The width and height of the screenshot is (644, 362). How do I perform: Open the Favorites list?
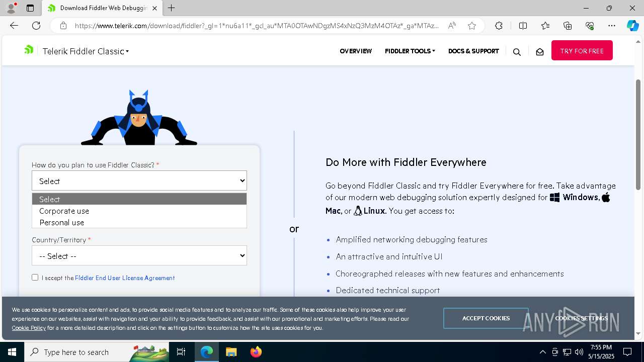click(x=545, y=26)
